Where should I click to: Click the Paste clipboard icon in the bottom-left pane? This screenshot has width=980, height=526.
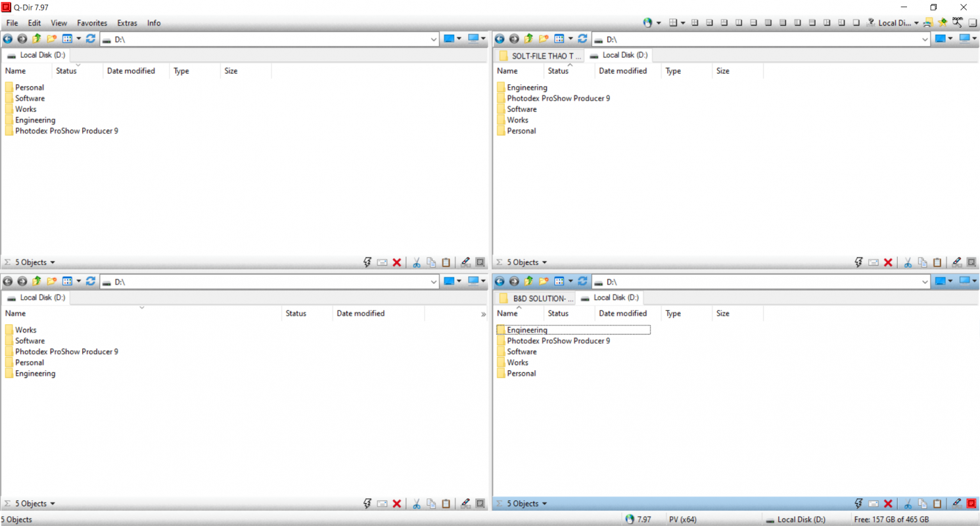point(446,504)
